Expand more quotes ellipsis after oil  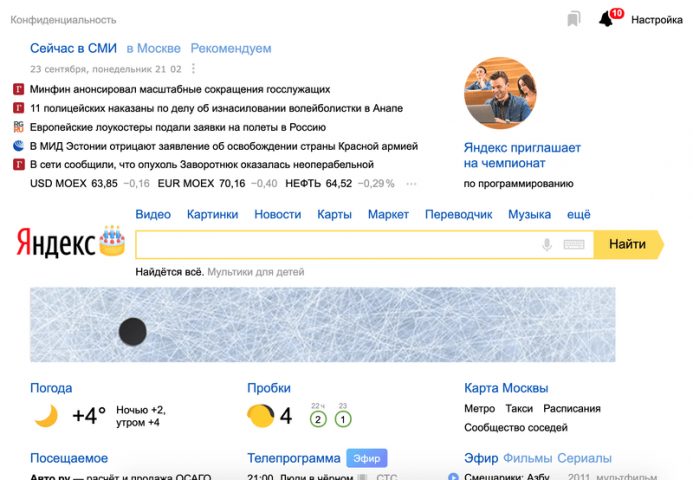tap(411, 184)
